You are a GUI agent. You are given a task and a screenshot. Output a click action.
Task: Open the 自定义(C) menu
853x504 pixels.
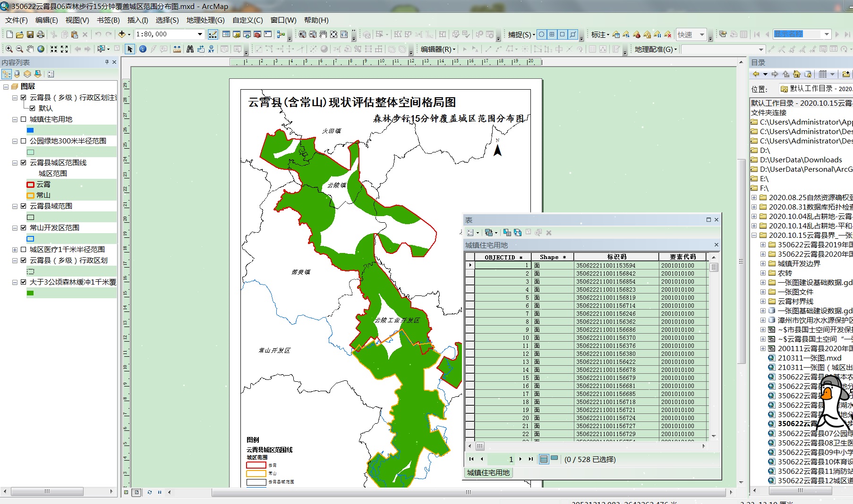(247, 20)
